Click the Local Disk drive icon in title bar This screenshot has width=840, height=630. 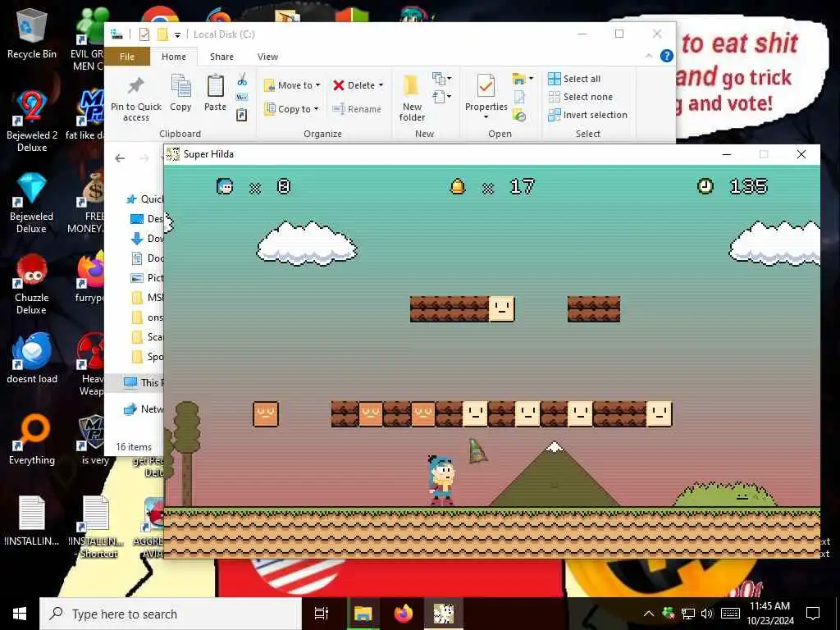pos(116,34)
